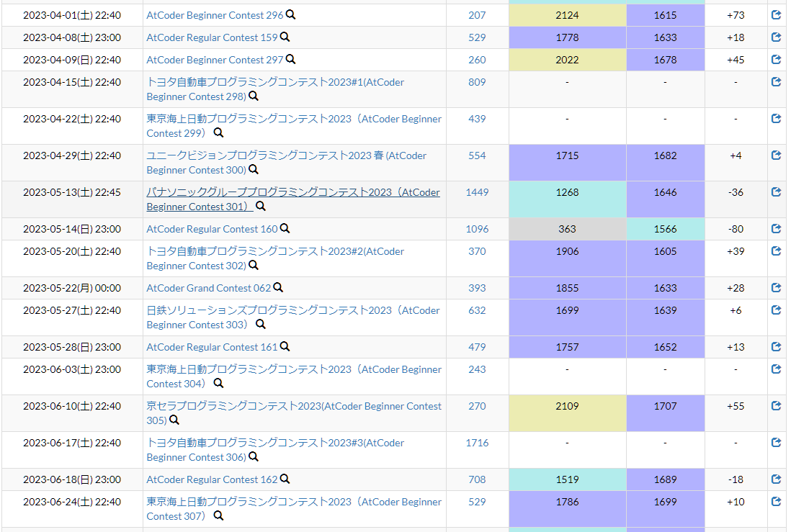
Task: Click rank 708 link
Action: click(477, 479)
